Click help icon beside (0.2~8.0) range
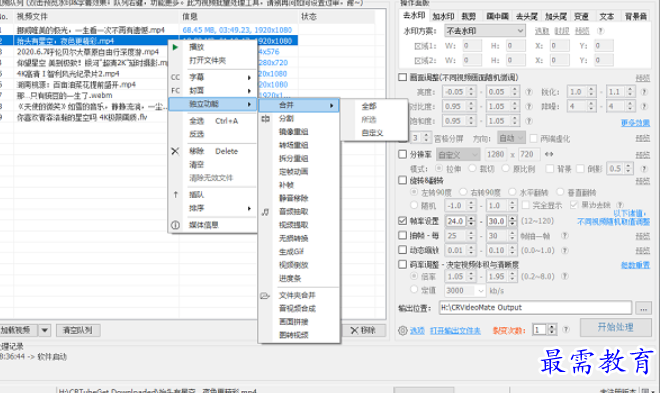This screenshot has width=662, height=393. click(564, 276)
